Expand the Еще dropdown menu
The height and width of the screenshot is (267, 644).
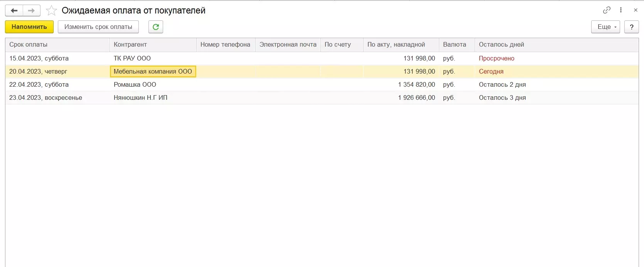coord(605,27)
